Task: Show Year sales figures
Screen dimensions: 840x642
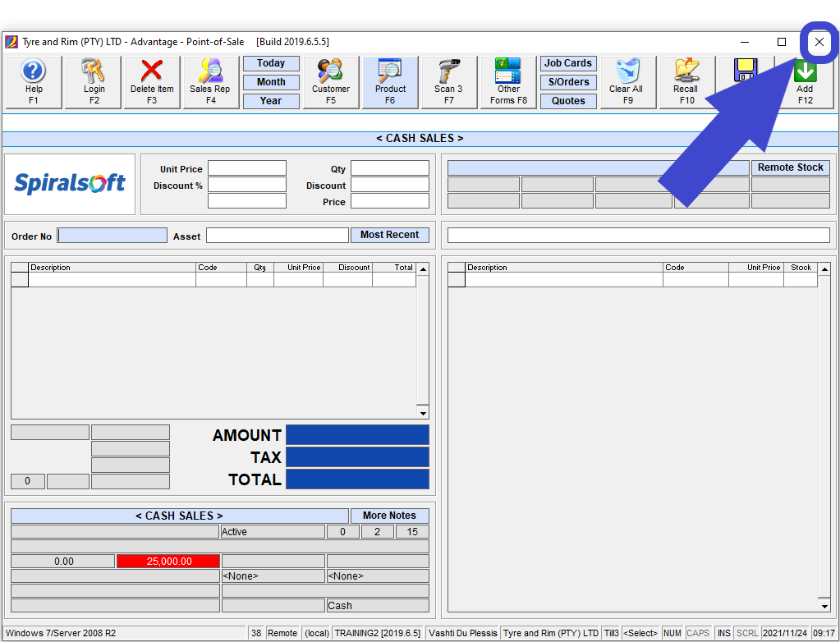Action: [271, 101]
